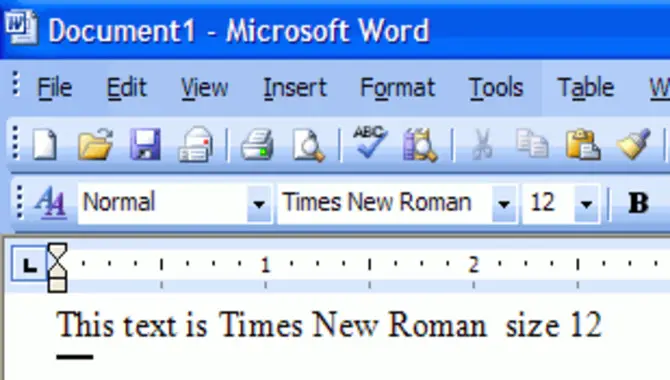Click the Formatting toolbar move handle

coord(19,201)
